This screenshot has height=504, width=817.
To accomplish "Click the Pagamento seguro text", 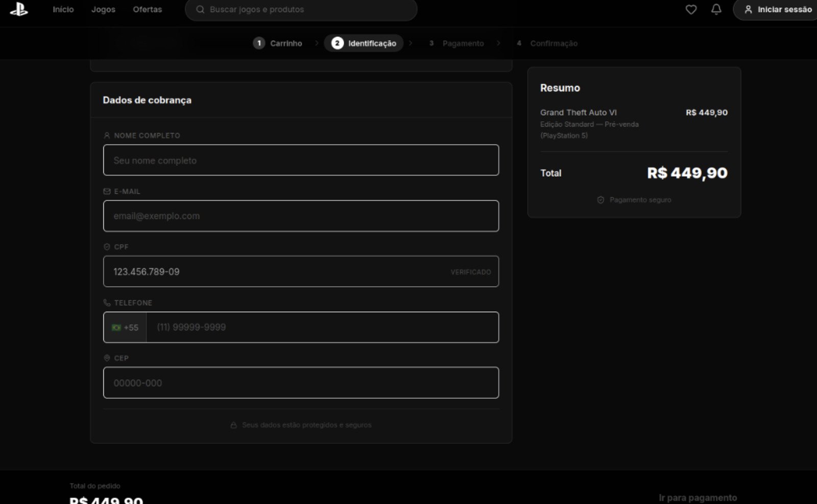I will click(x=640, y=200).
